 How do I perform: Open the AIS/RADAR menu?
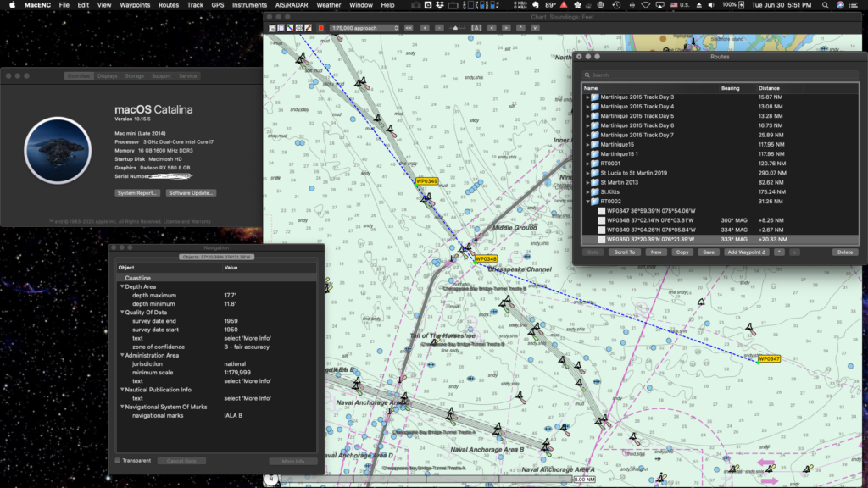pyautogui.click(x=292, y=5)
